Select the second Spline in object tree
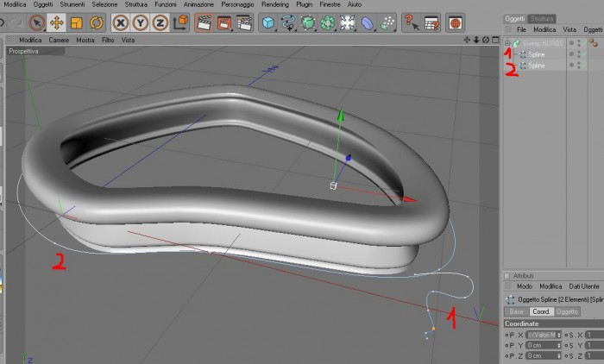The width and height of the screenshot is (604, 364). point(536,66)
